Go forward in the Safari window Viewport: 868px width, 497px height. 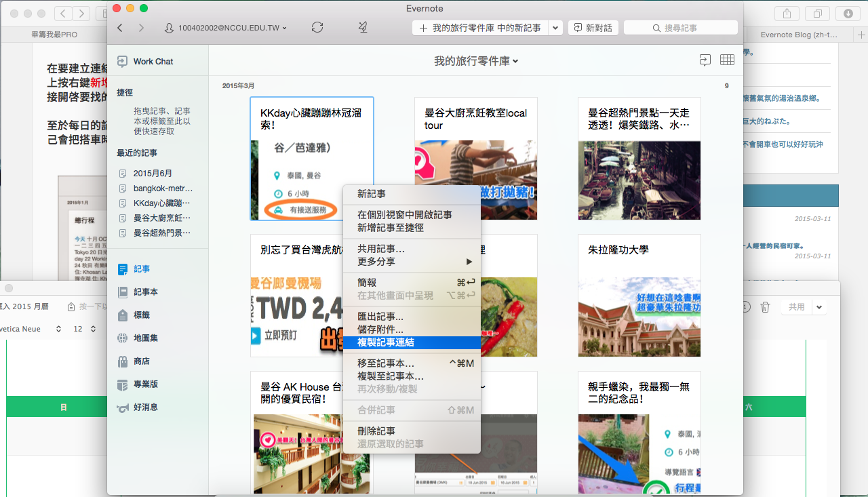(x=81, y=14)
